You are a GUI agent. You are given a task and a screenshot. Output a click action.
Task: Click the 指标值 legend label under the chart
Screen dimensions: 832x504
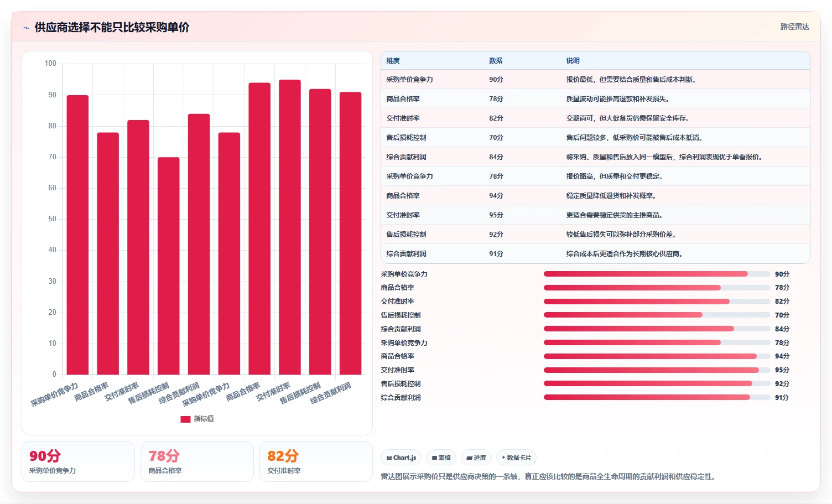(204, 419)
